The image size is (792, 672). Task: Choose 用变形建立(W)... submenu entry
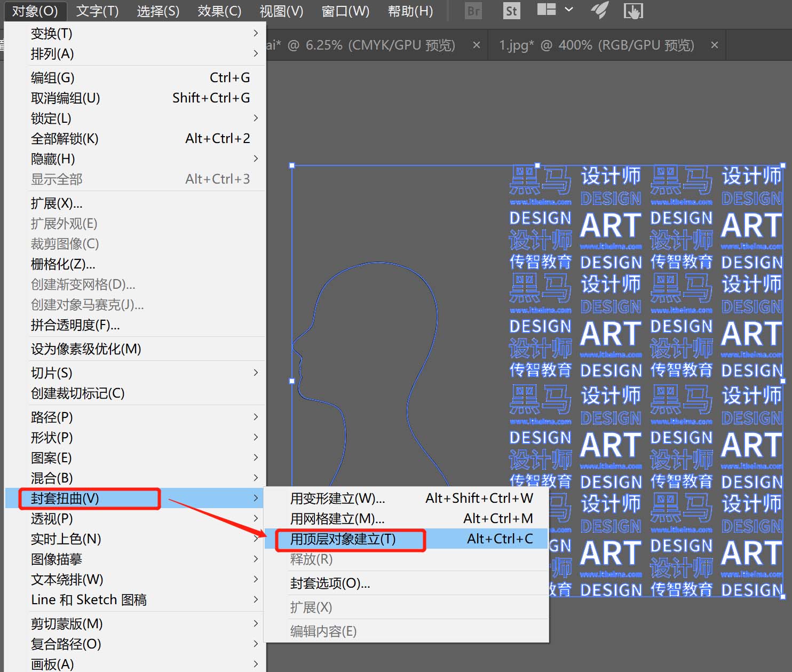pyautogui.click(x=407, y=498)
